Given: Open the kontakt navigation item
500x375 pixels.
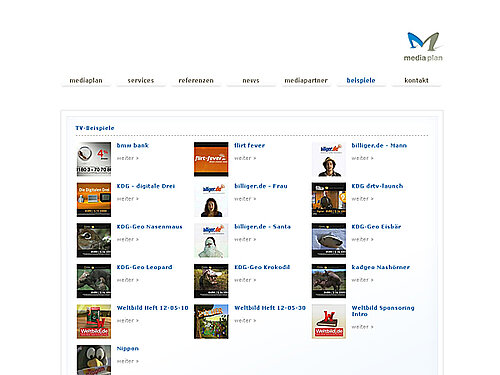Looking at the screenshot, I should point(416,80).
